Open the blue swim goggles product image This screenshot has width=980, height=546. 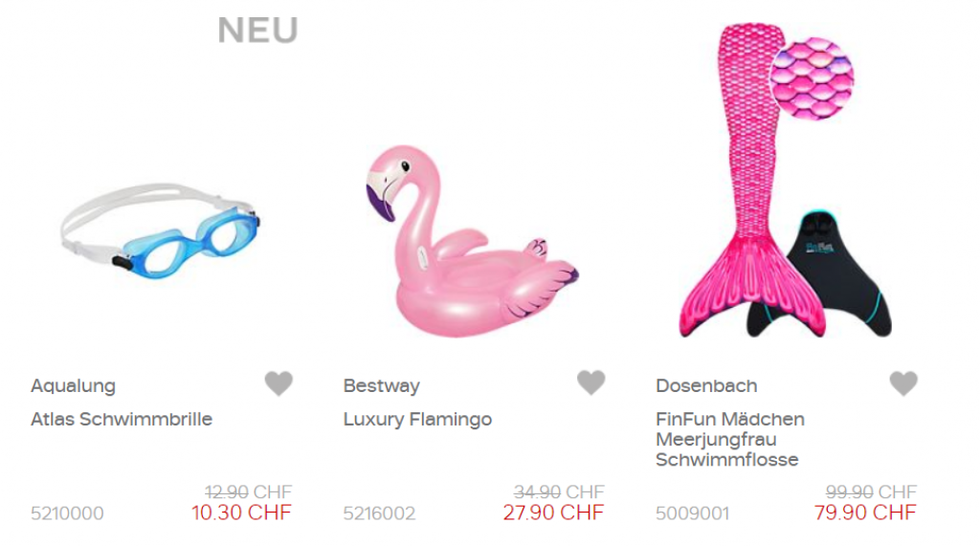tap(160, 229)
